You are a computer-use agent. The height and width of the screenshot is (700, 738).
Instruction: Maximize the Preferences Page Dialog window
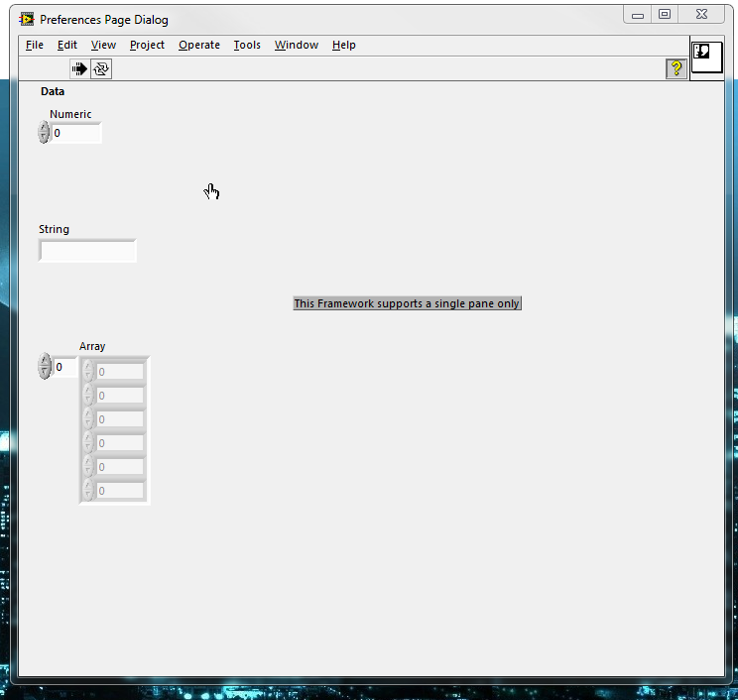pyautogui.click(x=665, y=15)
